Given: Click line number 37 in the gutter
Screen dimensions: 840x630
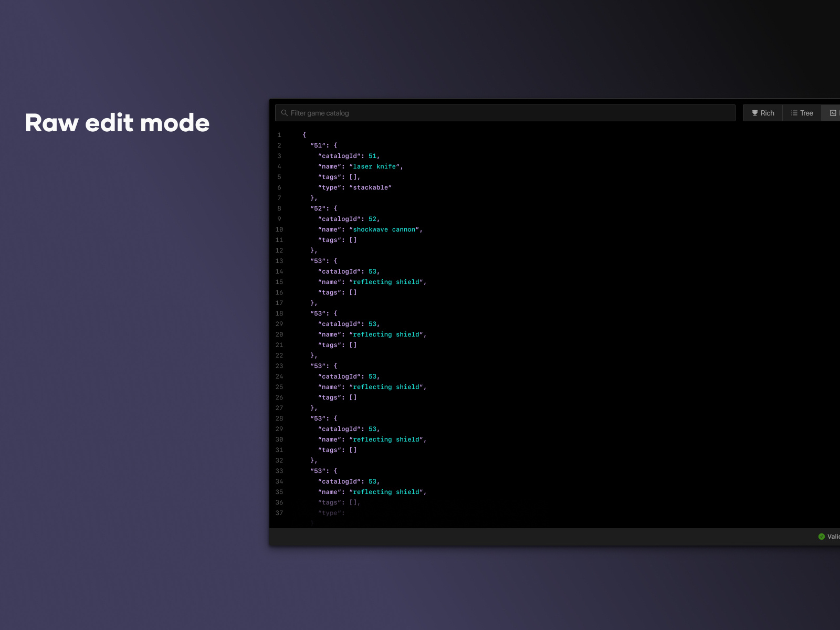Looking at the screenshot, I should click(x=279, y=513).
